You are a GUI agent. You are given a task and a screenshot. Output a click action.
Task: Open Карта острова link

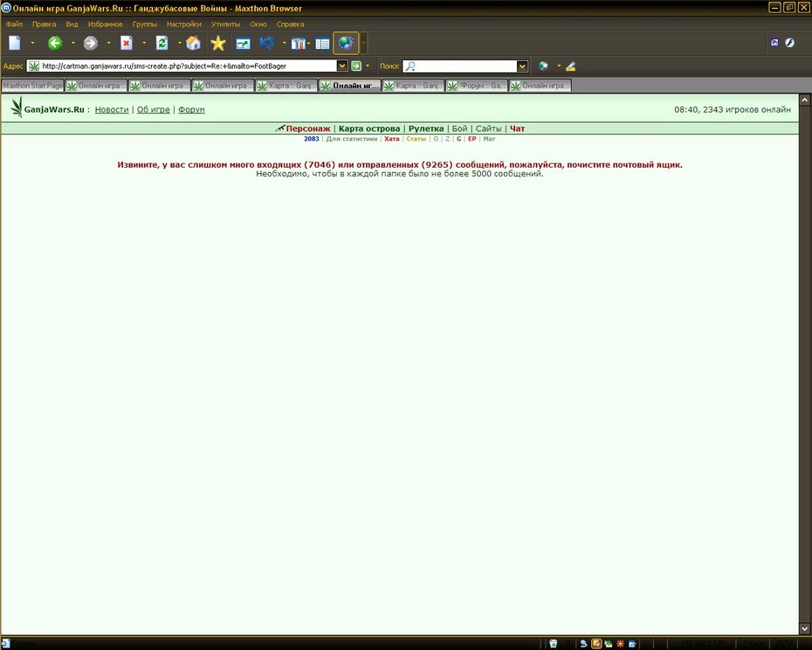369,128
